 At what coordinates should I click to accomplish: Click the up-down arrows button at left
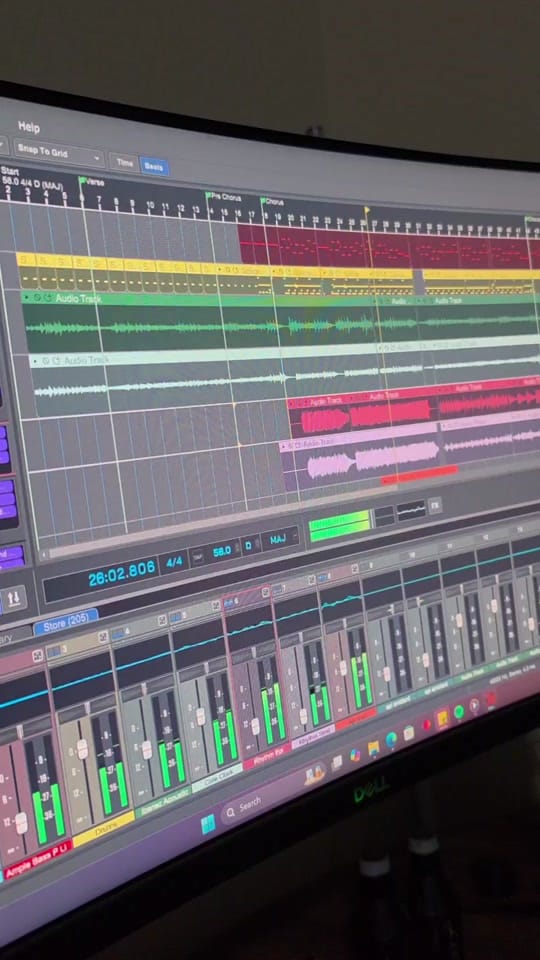13,599
